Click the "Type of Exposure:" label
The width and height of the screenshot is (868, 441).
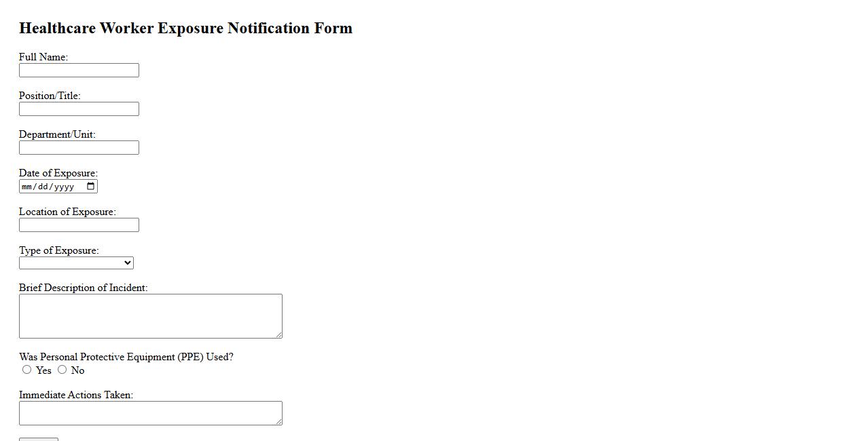[58, 250]
